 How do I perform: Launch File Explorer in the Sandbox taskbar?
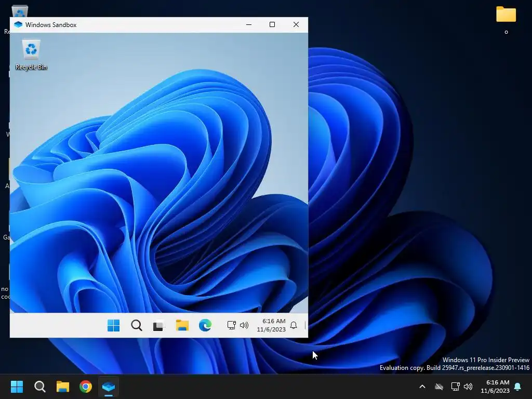pos(182,325)
